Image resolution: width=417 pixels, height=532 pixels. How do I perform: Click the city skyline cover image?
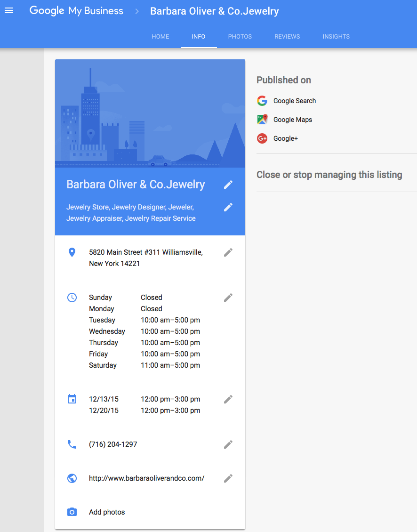[x=150, y=113]
